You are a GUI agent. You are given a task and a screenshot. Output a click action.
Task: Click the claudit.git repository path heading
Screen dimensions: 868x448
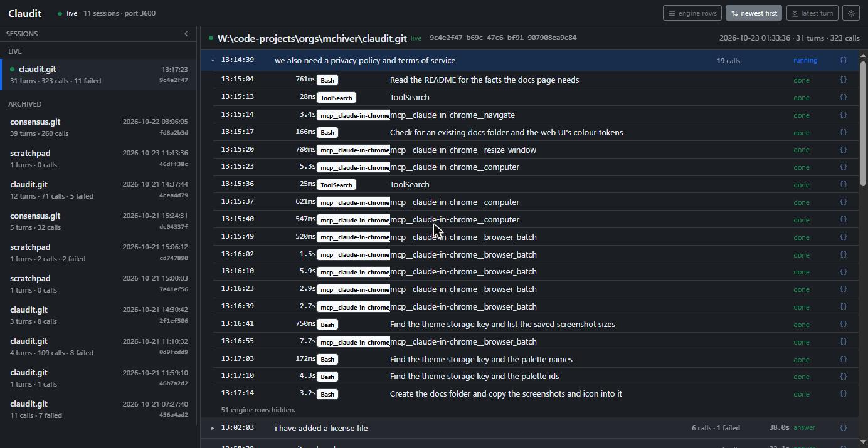point(312,38)
